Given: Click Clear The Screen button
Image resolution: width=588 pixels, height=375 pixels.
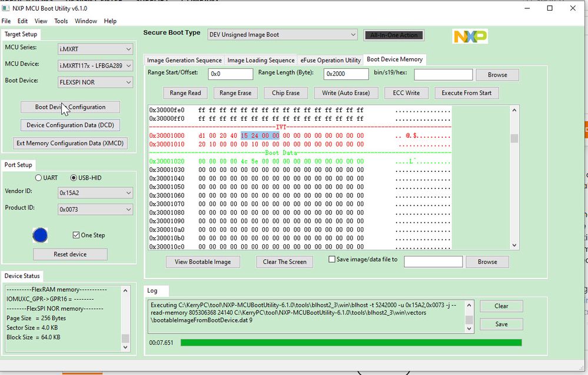Looking at the screenshot, I should click(x=285, y=262).
